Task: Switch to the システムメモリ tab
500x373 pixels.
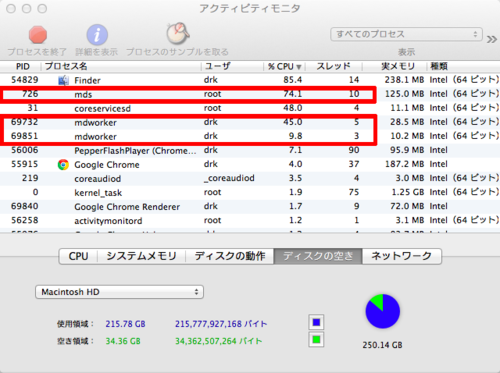Action: [x=141, y=256]
